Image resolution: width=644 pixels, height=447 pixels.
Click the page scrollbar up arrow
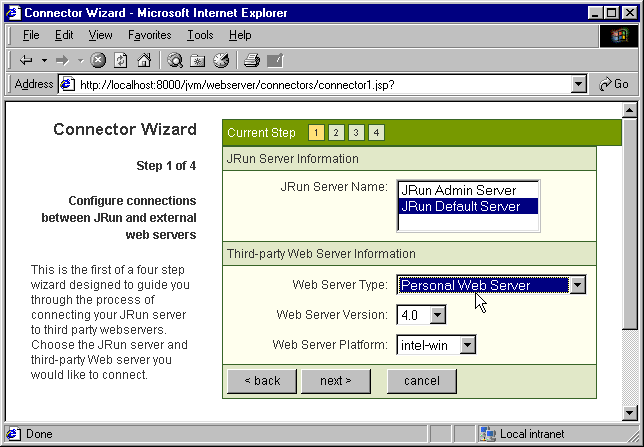[x=630, y=110]
